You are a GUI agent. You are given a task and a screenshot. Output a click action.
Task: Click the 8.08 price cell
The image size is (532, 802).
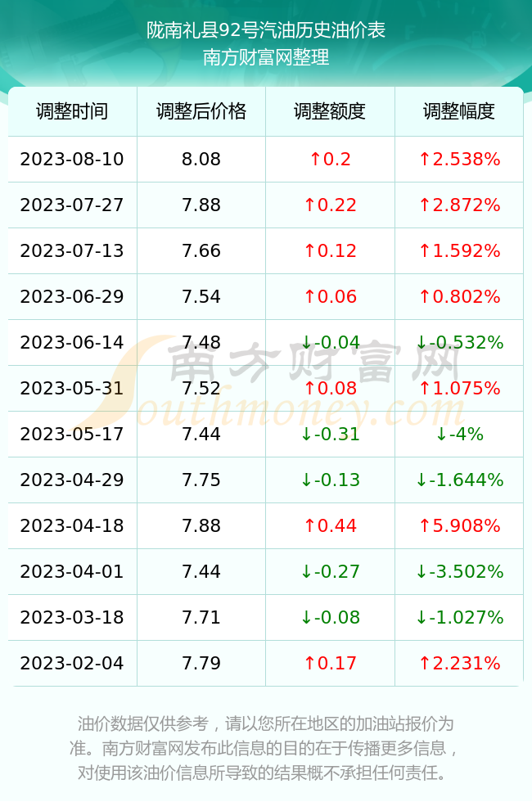click(201, 159)
